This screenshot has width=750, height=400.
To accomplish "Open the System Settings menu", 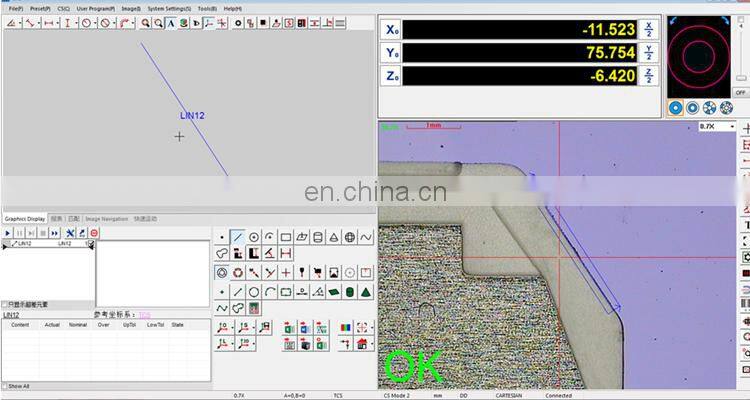I will (169, 9).
